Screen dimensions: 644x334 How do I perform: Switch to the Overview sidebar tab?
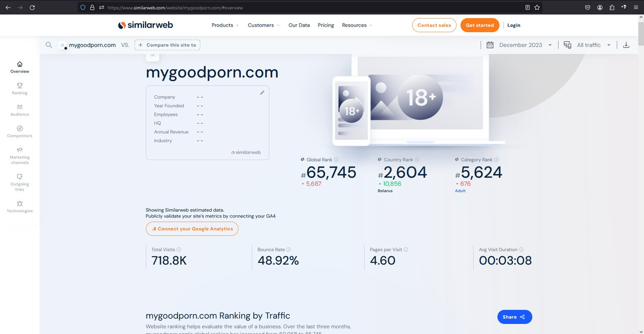(x=19, y=67)
